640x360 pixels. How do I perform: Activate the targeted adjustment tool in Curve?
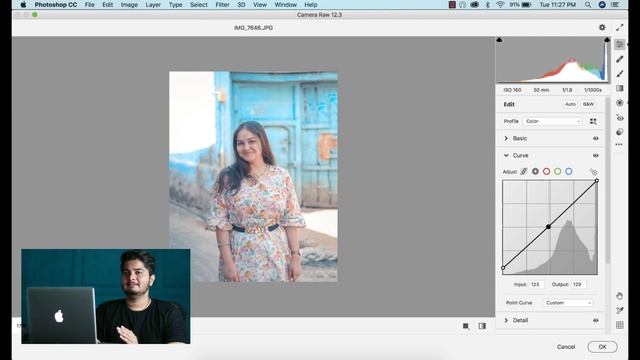pos(593,172)
